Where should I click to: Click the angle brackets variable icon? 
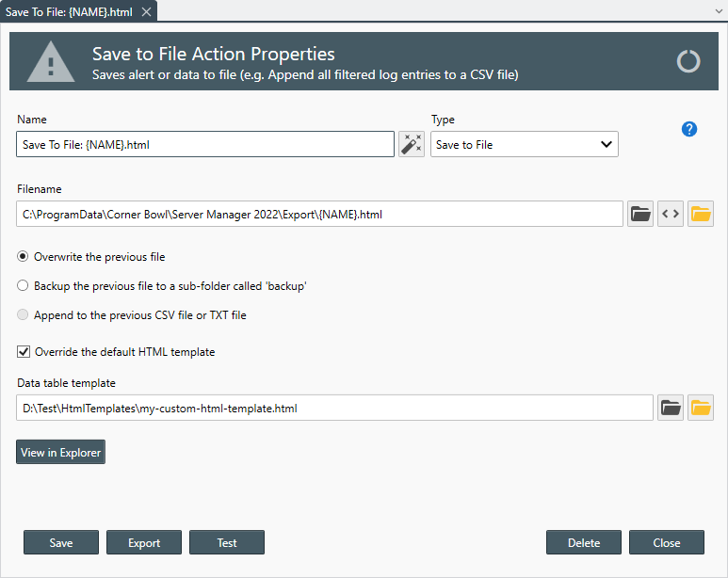671,214
